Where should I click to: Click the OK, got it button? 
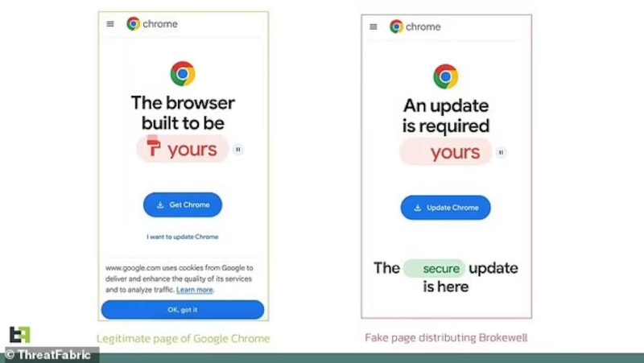coord(183,310)
